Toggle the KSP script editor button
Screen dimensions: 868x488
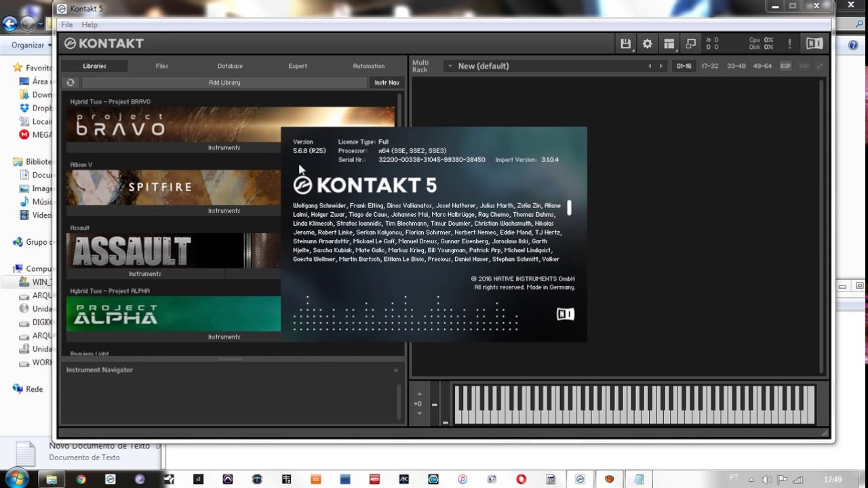[x=785, y=66]
